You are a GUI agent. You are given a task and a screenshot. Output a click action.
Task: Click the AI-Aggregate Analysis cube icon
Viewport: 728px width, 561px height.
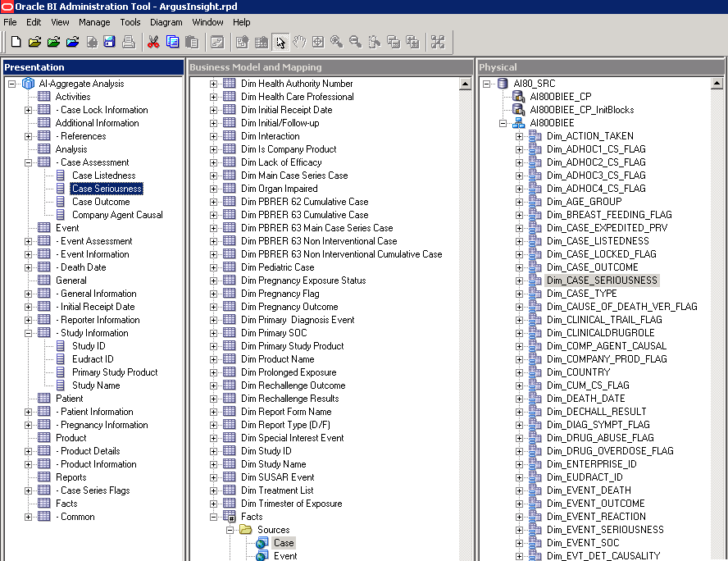[29, 84]
